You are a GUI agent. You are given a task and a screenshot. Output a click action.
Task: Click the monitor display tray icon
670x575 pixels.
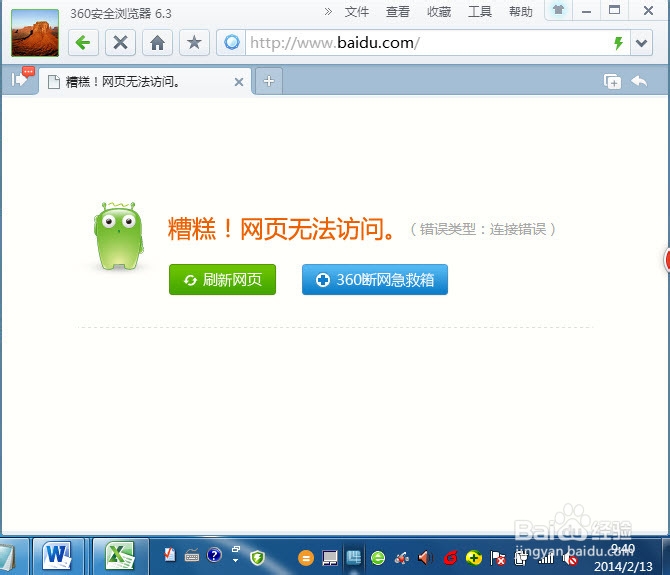[x=330, y=558]
